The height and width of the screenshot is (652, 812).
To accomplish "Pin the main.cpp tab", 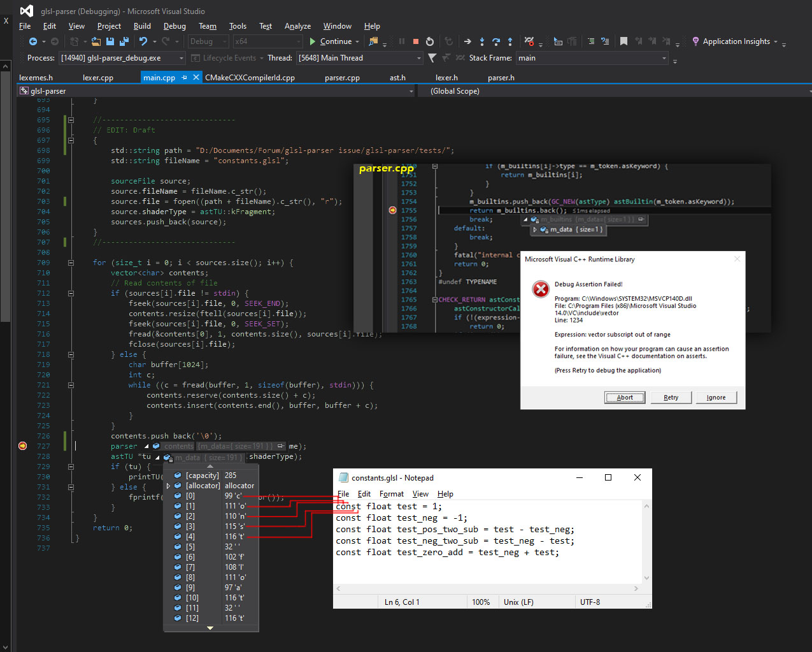I will click(x=184, y=77).
